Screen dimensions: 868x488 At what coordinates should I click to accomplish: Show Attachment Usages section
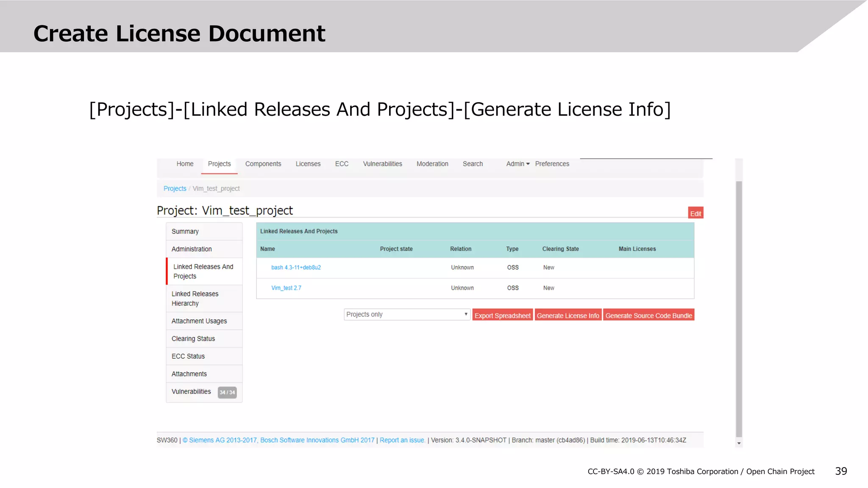[204, 321]
